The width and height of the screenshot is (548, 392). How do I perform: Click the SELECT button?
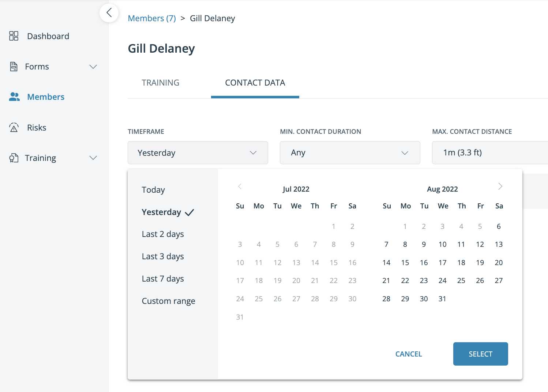coord(481,354)
